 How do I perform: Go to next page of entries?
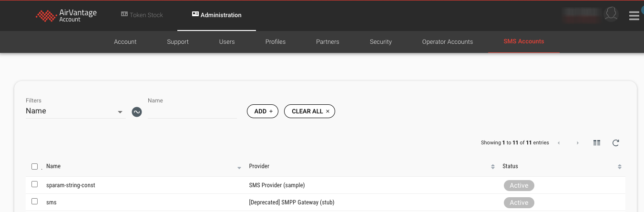point(578,143)
